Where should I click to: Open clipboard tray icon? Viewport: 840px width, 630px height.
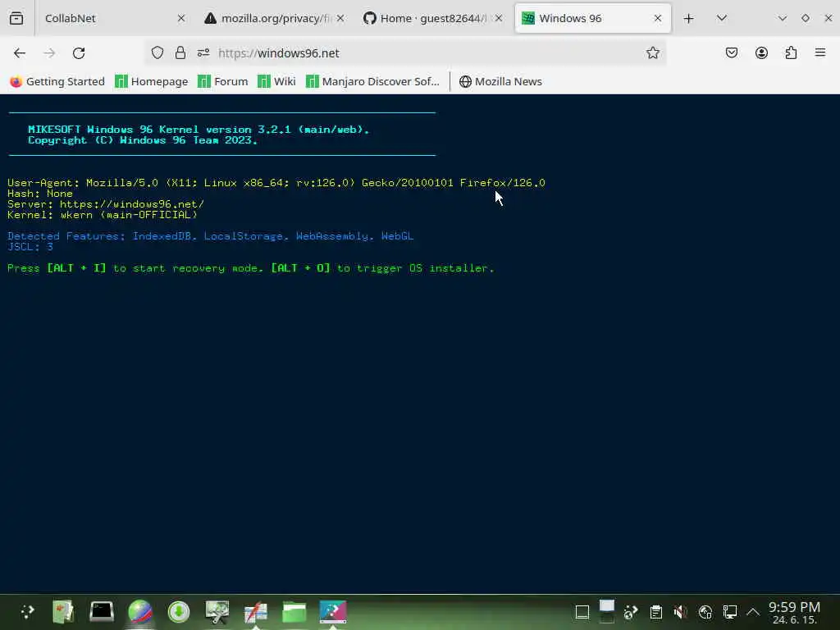click(655, 612)
